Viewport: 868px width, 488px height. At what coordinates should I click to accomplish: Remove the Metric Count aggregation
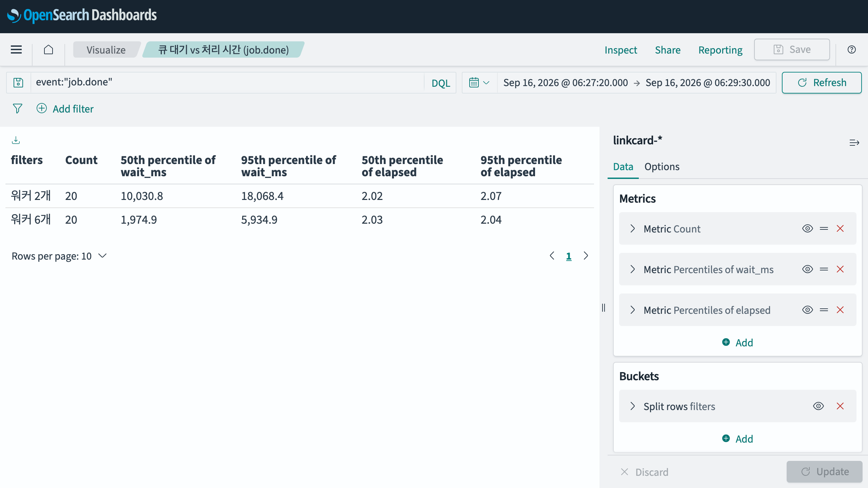[840, 228]
